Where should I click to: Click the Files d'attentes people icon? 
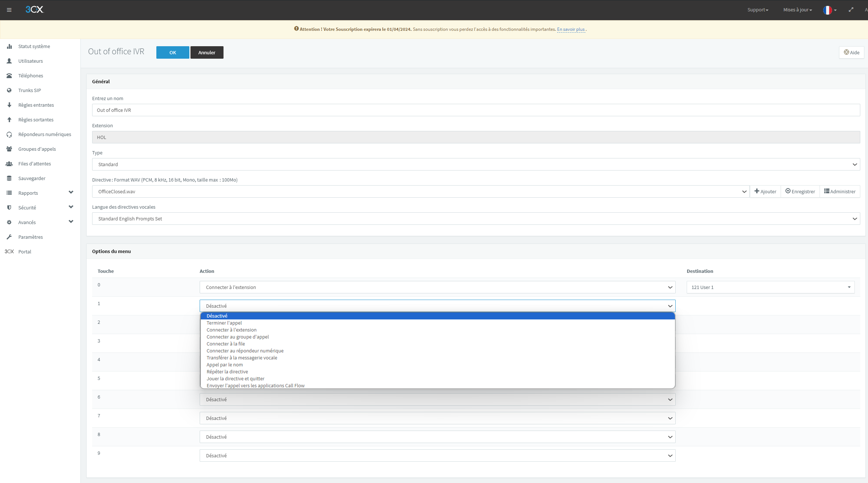(x=9, y=164)
